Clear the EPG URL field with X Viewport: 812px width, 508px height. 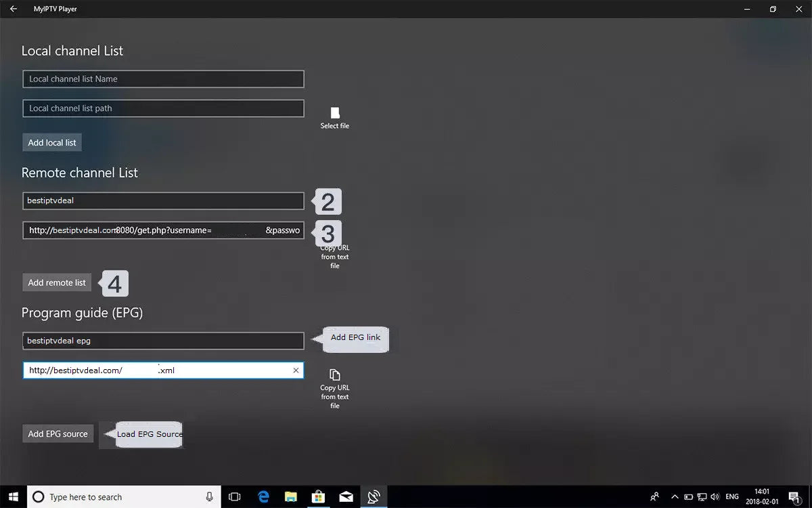[296, 371]
